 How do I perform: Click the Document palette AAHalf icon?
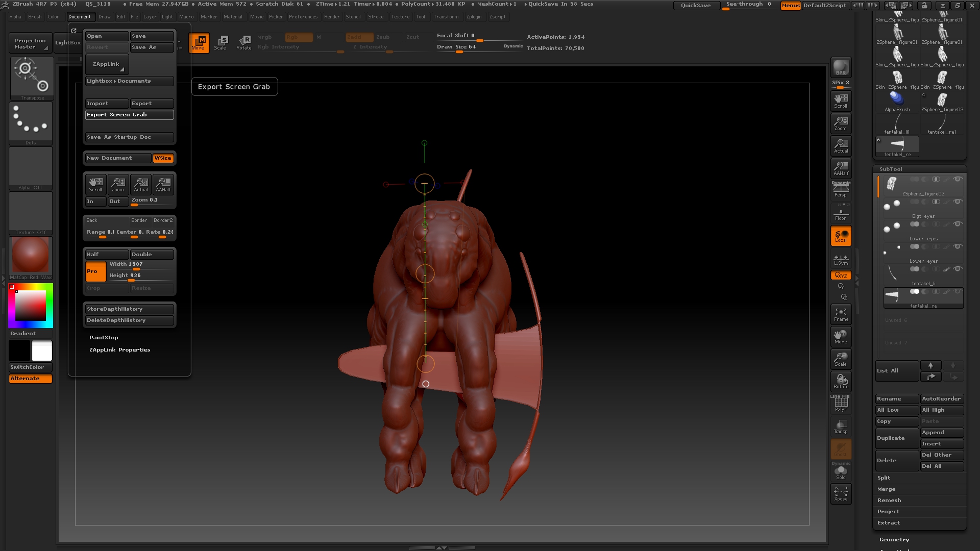tap(163, 184)
